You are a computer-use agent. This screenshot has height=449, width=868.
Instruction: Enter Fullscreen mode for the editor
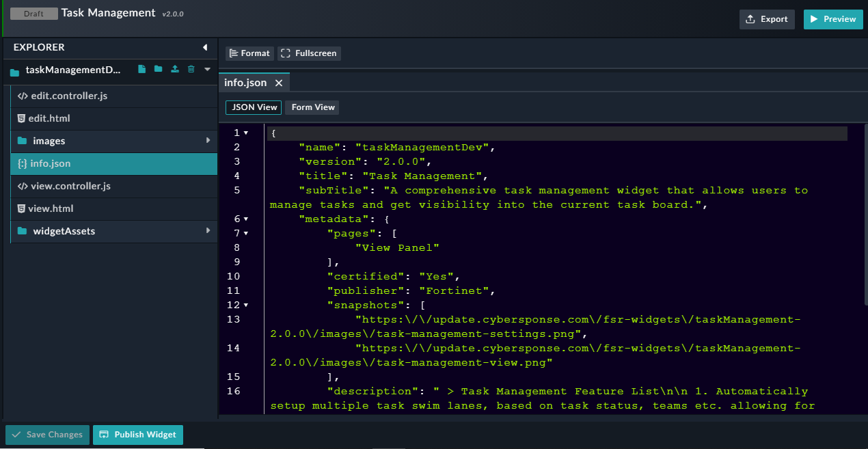pos(308,53)
